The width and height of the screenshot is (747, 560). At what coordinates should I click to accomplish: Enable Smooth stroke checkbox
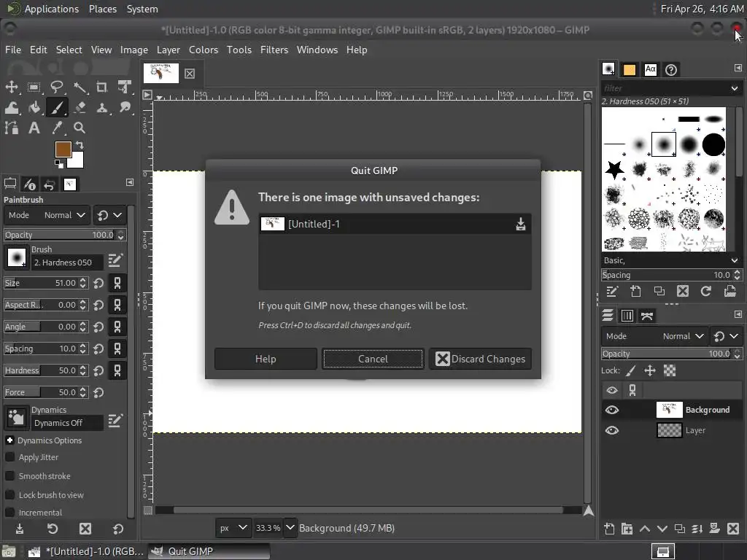[x=9, y=476]
